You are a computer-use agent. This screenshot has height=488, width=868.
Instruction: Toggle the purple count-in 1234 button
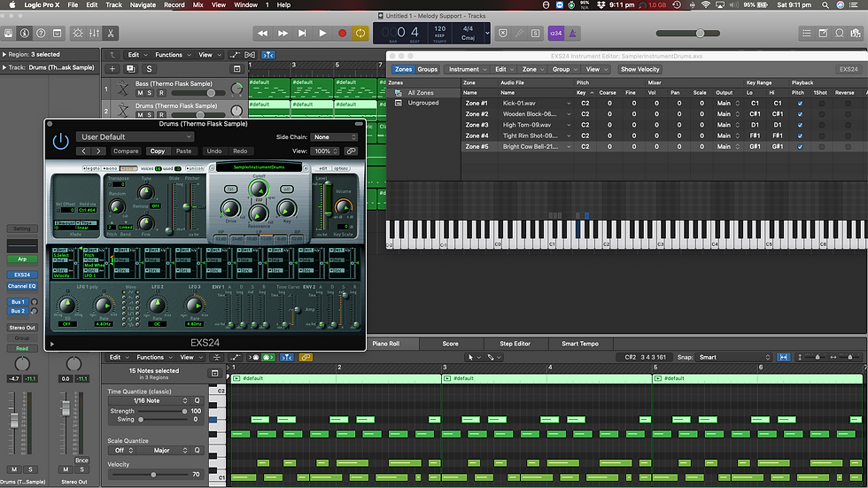(556, 33)
